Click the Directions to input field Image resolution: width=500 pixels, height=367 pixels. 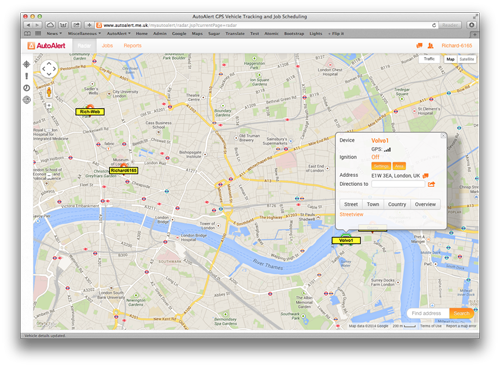coord(398,184)
